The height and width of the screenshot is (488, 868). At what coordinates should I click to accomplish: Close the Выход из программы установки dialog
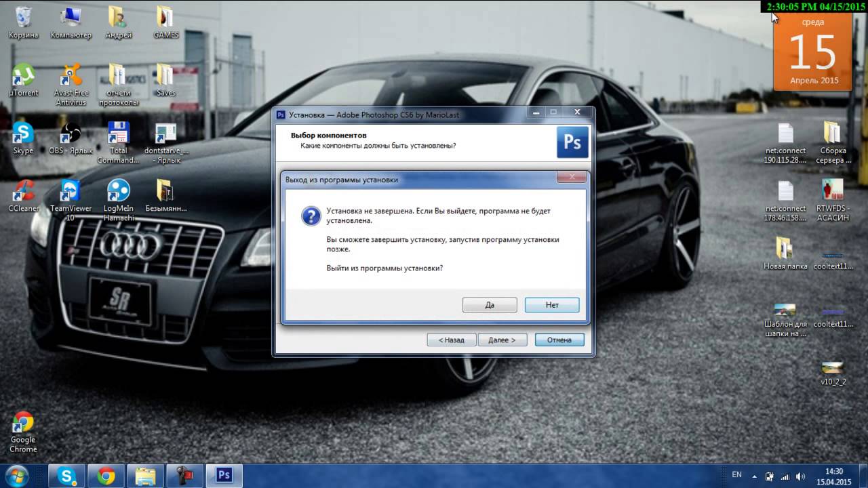(571, 178)
